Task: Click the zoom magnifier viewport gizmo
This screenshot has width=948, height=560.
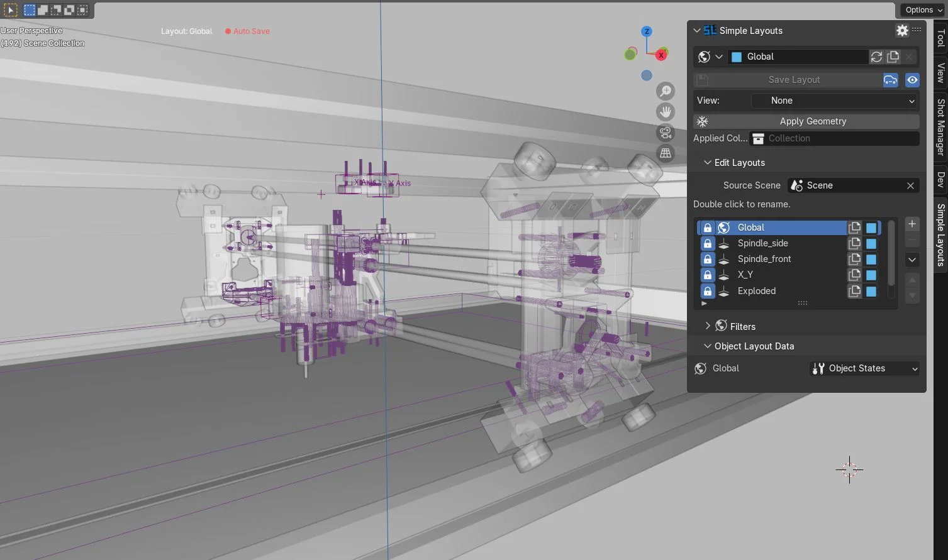Action: click(x=665, y=91)
